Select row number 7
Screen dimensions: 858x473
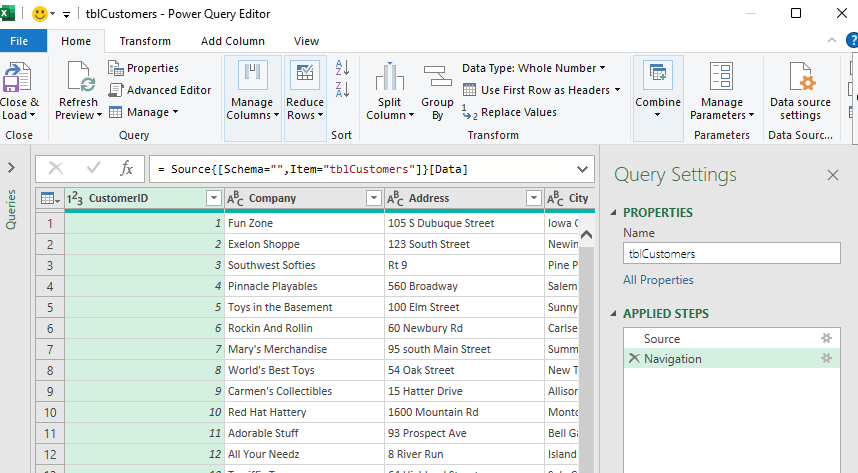click(50, 349)
